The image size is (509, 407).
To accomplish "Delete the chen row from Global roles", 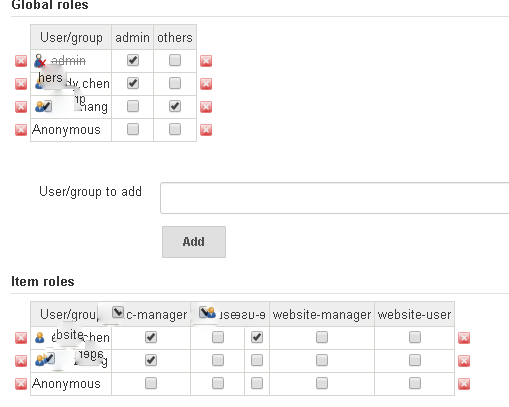I will pos(21,84).
